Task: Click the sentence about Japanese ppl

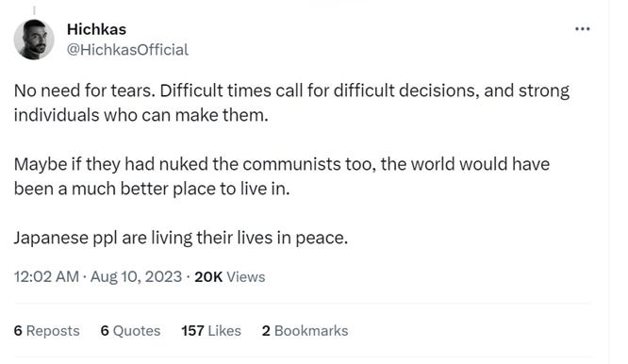Action: (x=181, y=238)
